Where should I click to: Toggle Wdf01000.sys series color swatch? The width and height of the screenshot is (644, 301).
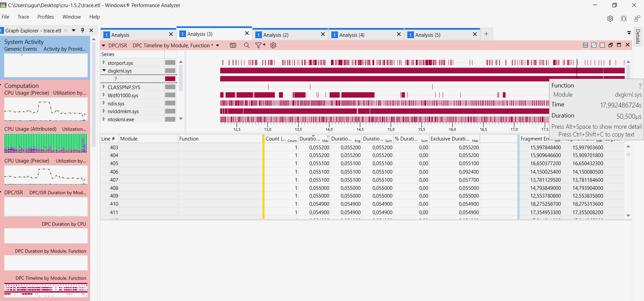pyautogui.click(x=170, y=95)
